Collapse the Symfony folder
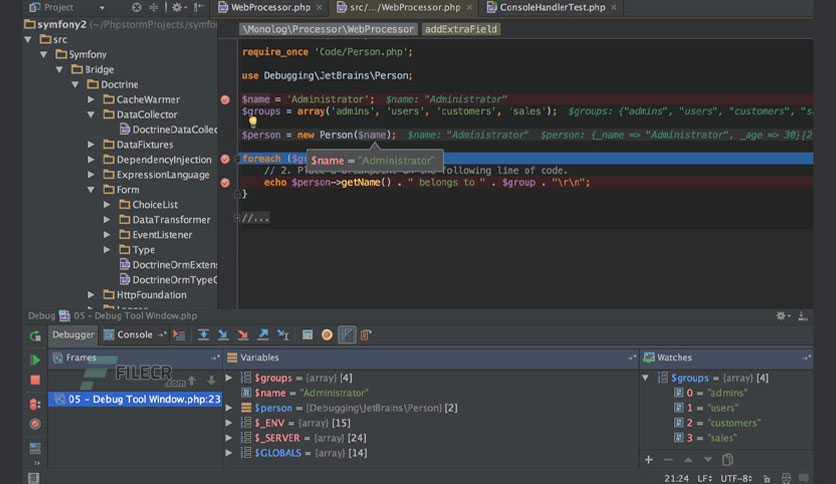This screenshot has width=836, height=484. (44, 54)
